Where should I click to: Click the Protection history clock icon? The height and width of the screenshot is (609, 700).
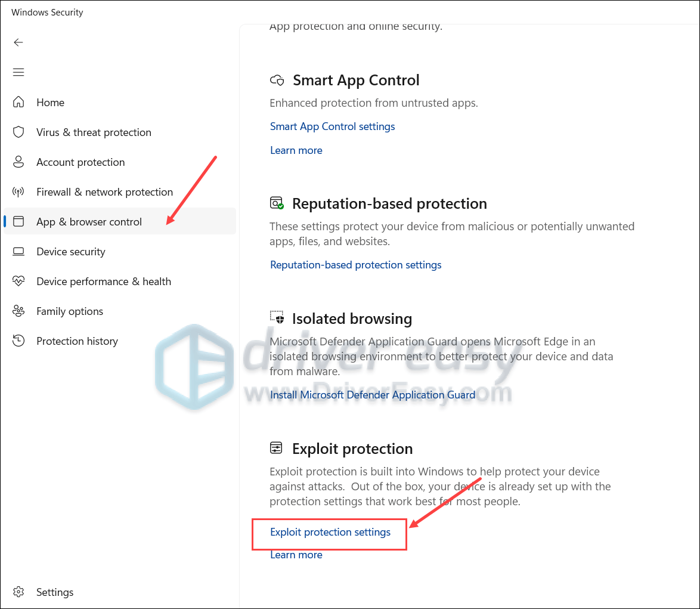[18, 341]
